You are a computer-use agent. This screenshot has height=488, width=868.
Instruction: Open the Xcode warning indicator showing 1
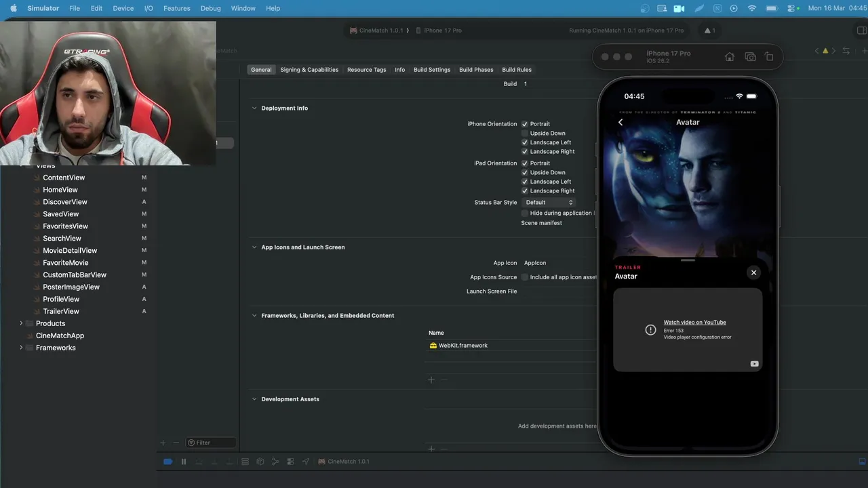[x=709, y=30]
